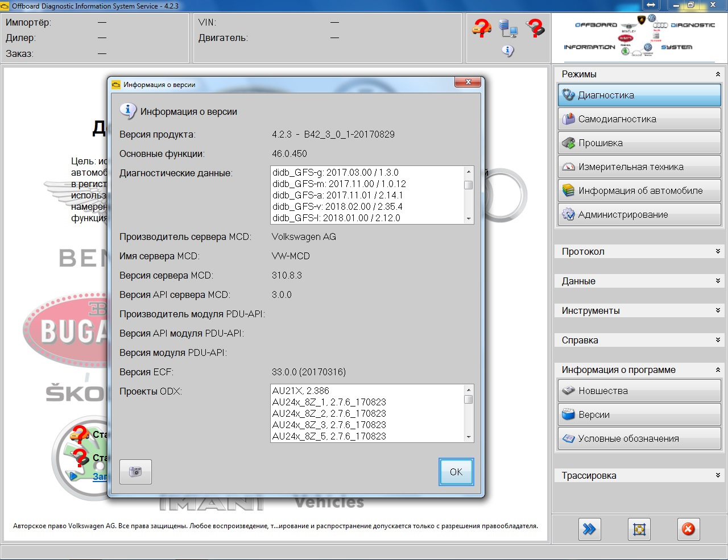Viewport: 728px width, 560px height.
Task: Open Условные обозначения item
Action: click(639, 438)
